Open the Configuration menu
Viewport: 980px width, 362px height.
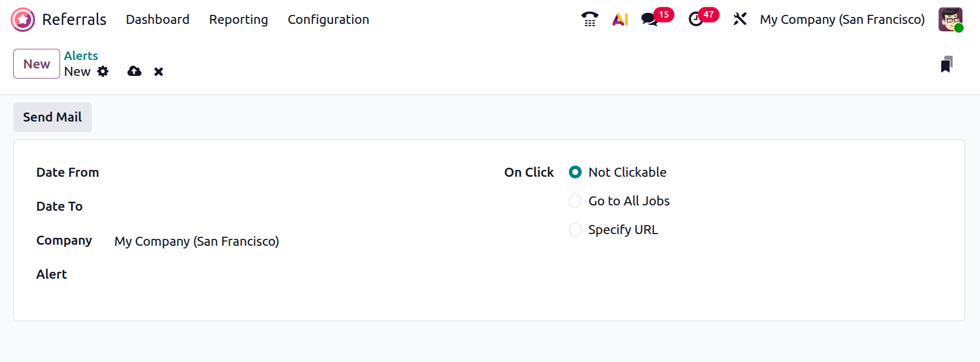click(x=328, y=20)
